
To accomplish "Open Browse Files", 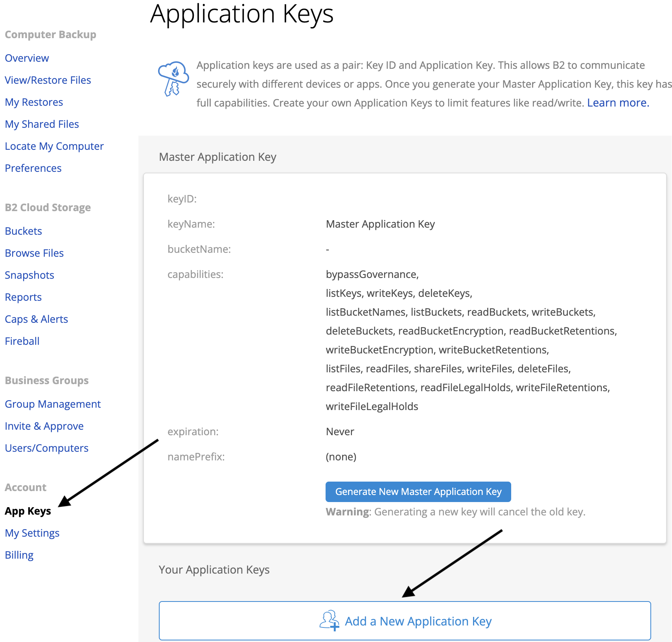I will [34, 253].
